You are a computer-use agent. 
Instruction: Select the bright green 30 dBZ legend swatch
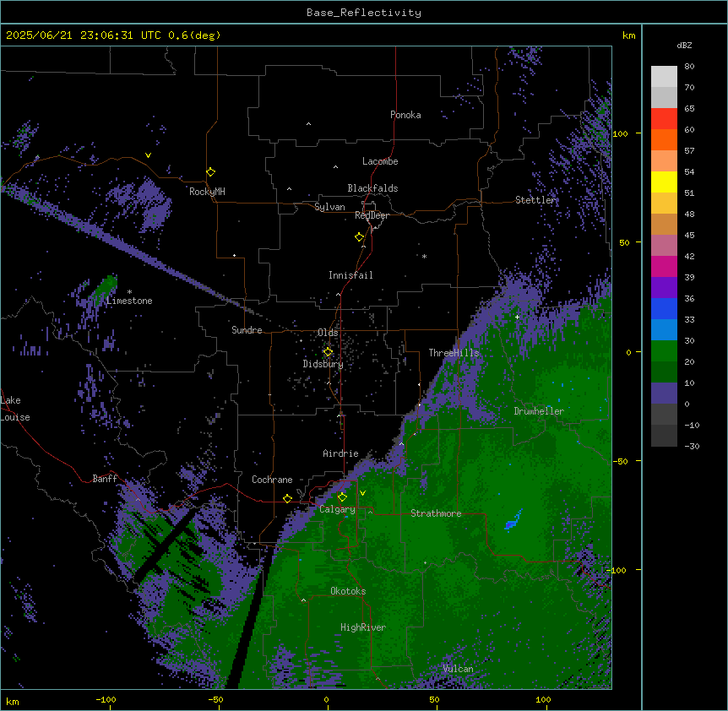click(x=664, y=351)
